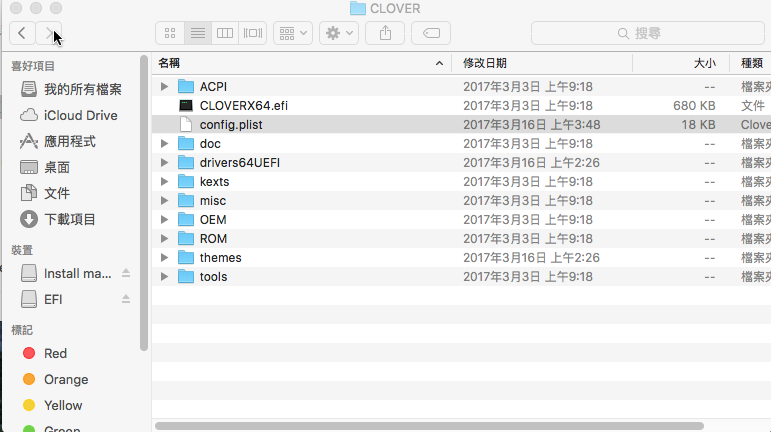Viewport: 771px width, 432px height.
Task: Sort by 大小 column header
Action: [681, 63]
